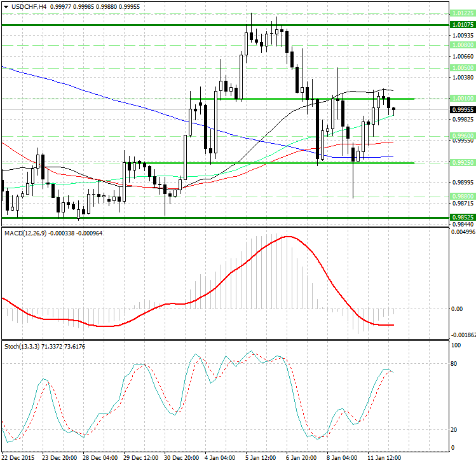Viewport: 476px width, 465px height.
Task: Click the current price tag 0.99955
Action: (461, 109)
